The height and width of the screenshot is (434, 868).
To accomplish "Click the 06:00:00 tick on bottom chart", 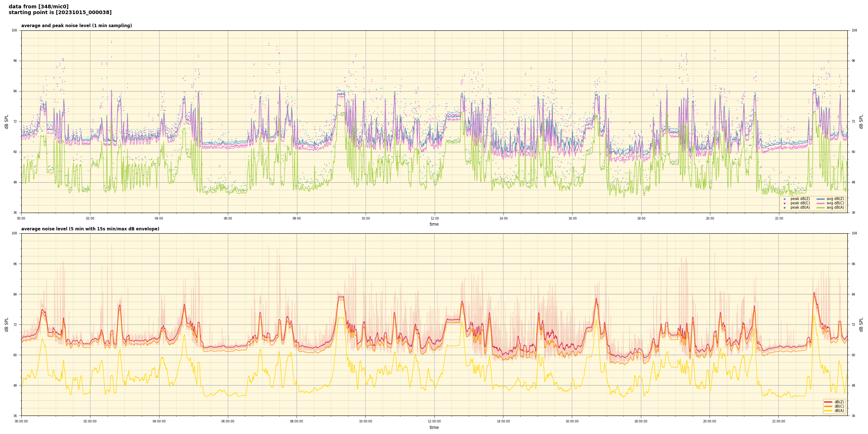I will tap(228, 421).
